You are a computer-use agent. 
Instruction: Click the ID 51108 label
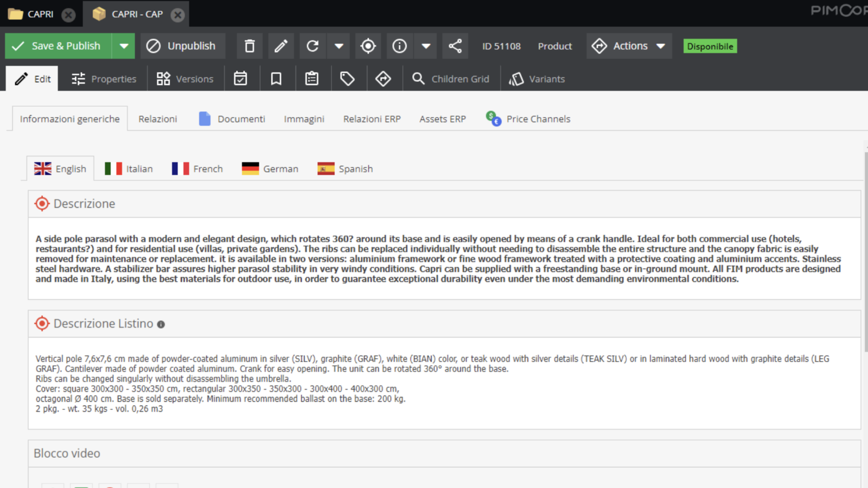tap(501, 47)
